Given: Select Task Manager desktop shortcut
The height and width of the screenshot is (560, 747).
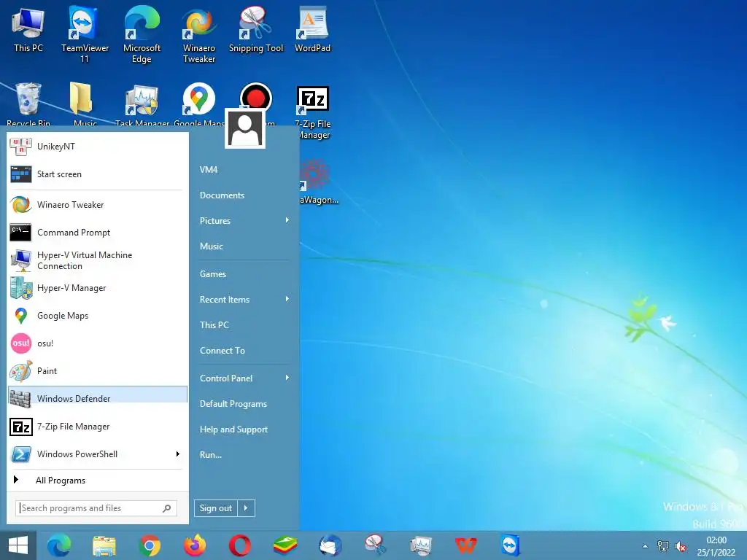Looking at the screenshot, I should click(142, 105).
